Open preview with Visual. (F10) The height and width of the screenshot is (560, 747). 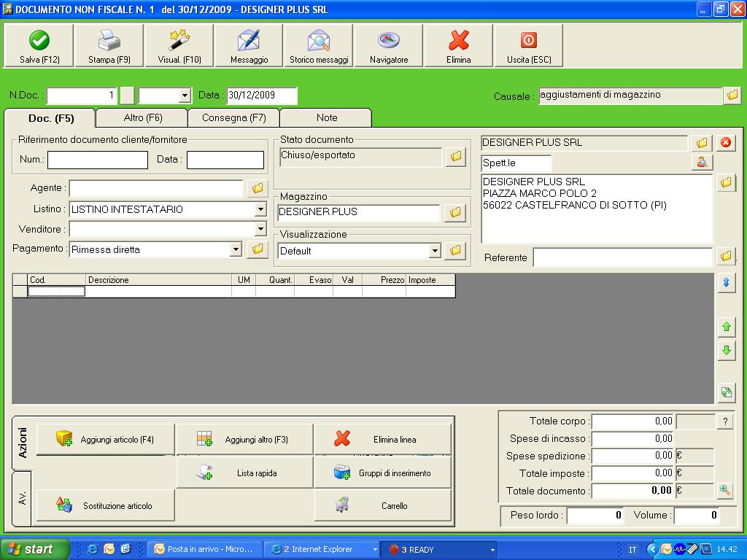[x=179, y=46]
